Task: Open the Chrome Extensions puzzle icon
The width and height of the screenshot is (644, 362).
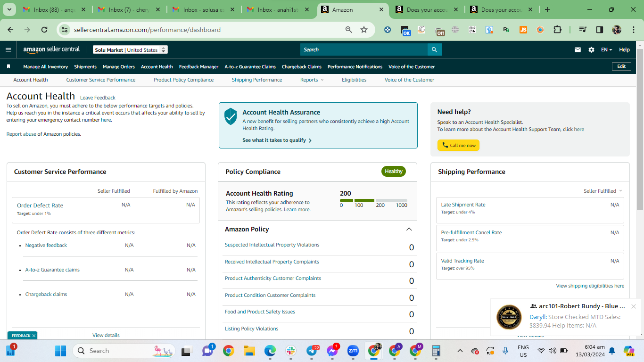Action: click(557, 30)
